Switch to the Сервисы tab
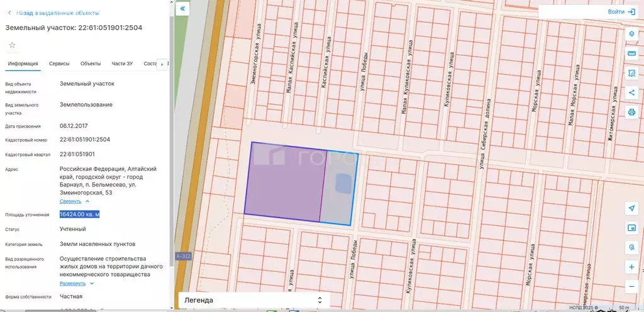 point(59,64)
